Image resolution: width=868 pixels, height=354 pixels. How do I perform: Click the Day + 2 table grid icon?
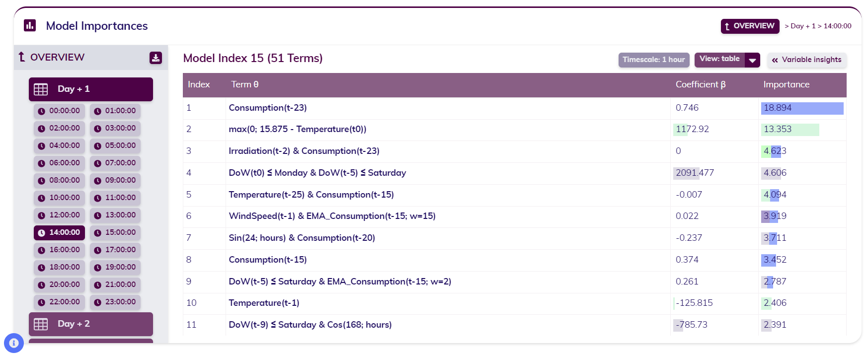(x=41, y=324)
